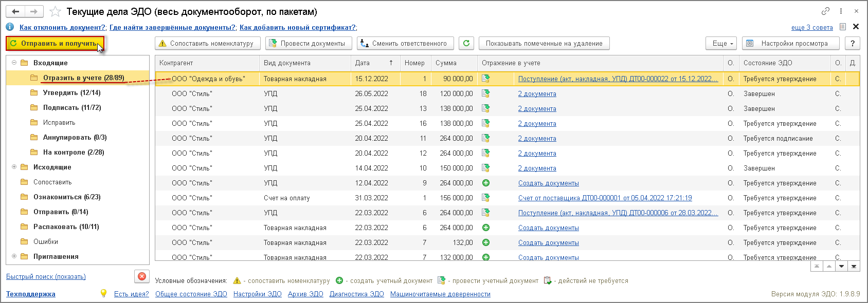Expand the Исходящие folder
This screenshot has height=303, width=868.
pos(14,167)
